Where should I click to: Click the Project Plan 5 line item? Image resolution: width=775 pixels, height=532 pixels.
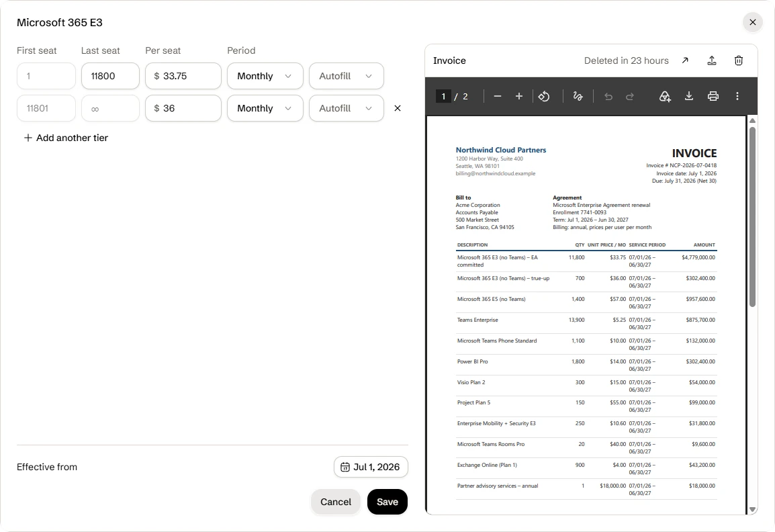pyautogui.click(x=473, y=402)
